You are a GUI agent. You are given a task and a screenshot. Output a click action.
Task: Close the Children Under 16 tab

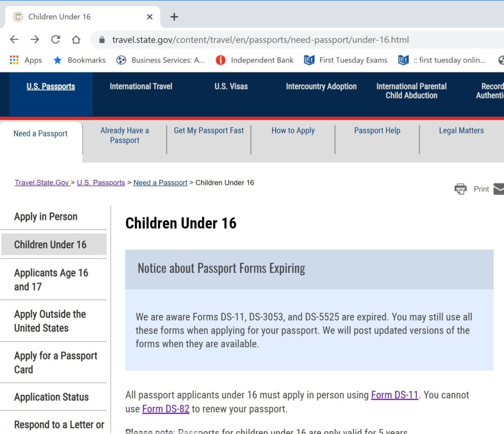coord(150,17)
